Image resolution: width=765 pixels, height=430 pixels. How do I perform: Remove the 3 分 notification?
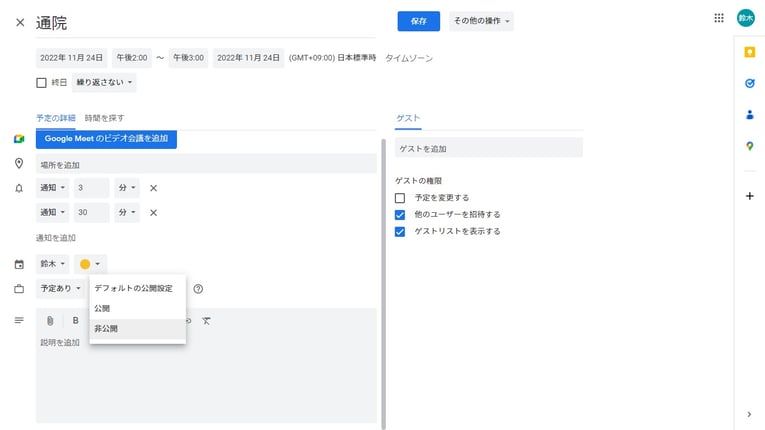click(153, 188)
